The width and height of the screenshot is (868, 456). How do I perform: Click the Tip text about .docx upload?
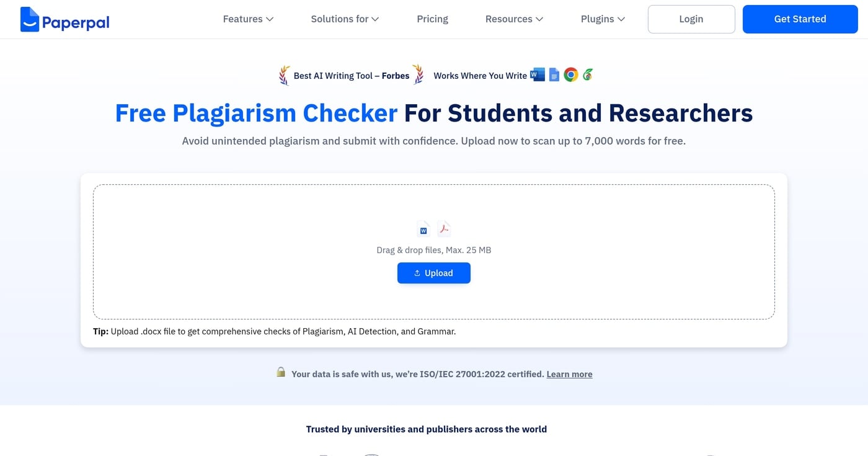274,331
